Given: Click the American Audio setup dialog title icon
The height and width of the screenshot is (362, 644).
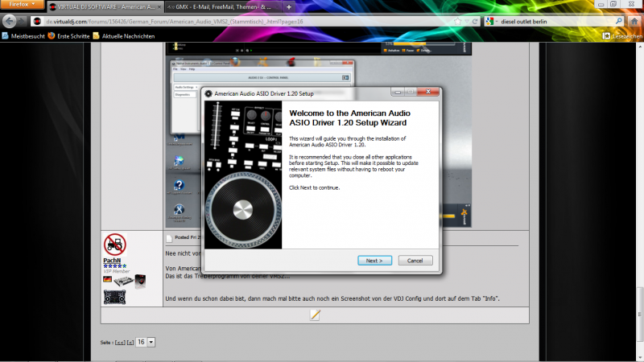Looking at the screenshot, I should click(x=208, y=93).
